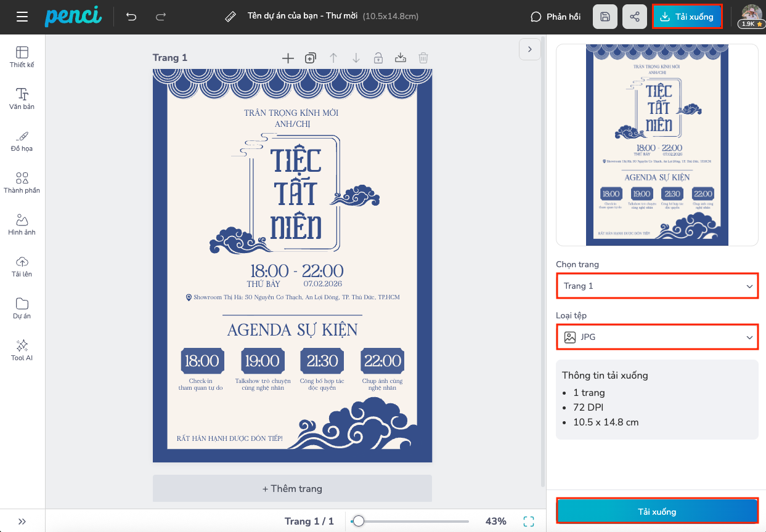Open the Loại tệp JPG dropdown
This screenshot has width=766, height=532.
point(657,337)
